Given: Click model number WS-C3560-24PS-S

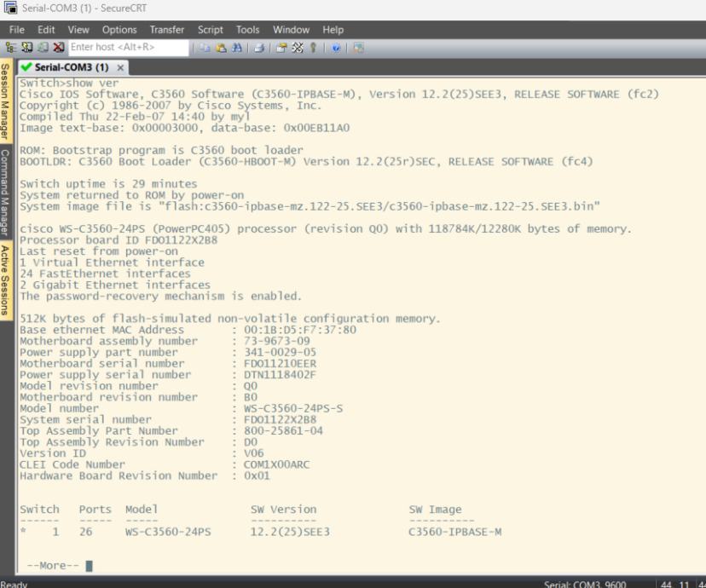Looking at the screenshot, I should point(293,408).
